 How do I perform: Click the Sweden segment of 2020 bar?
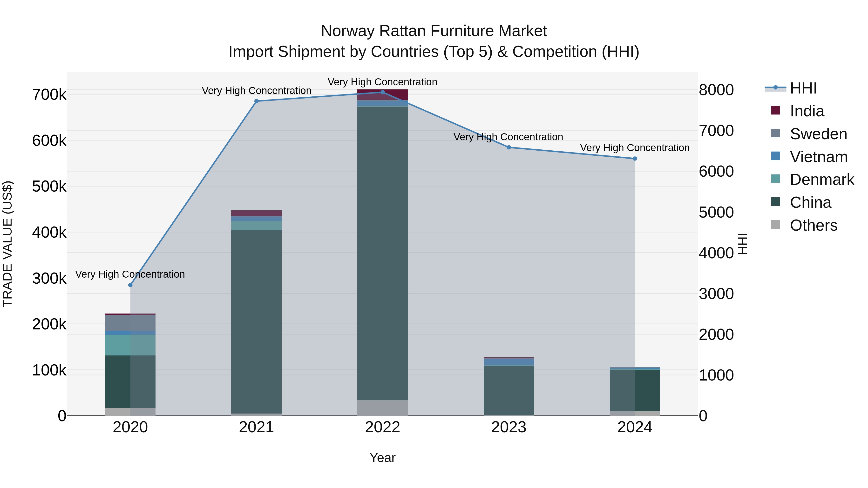[130, 323]
